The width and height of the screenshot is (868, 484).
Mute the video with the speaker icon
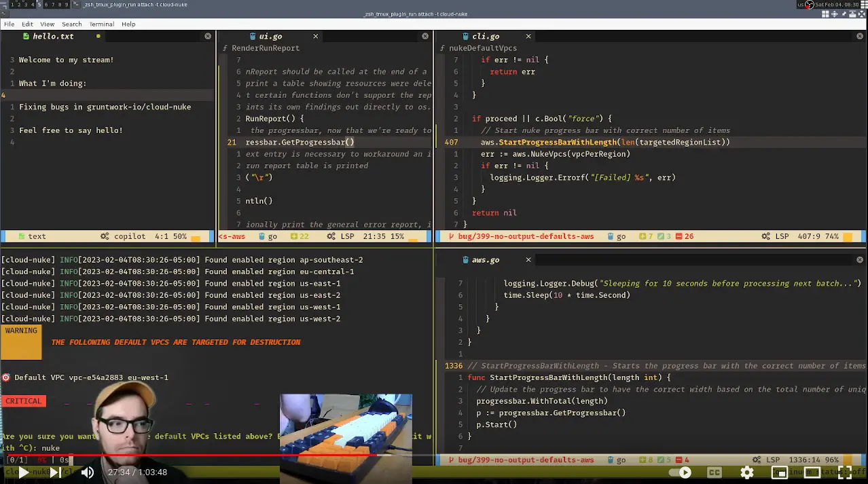click(87, 472)
